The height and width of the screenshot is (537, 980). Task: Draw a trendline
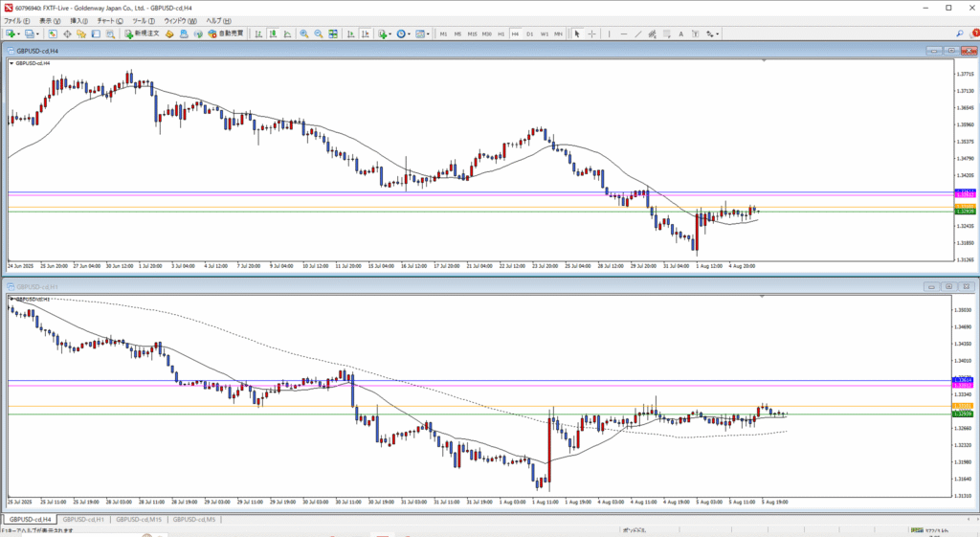click(638, 34)
